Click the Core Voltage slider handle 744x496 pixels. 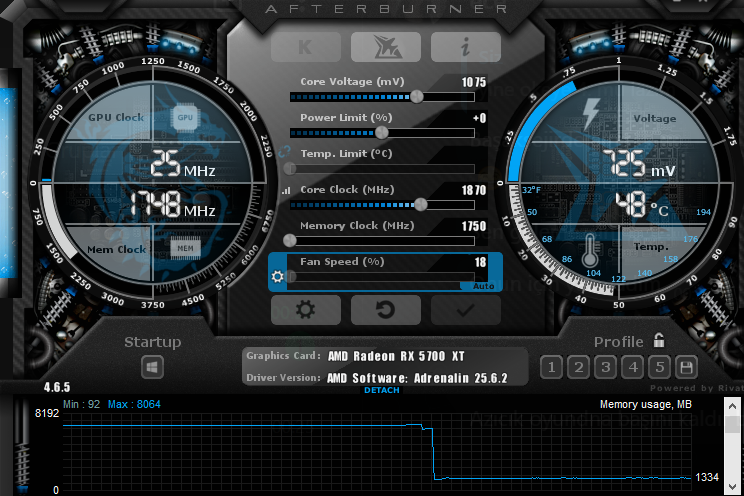click(x=417, y=97)
